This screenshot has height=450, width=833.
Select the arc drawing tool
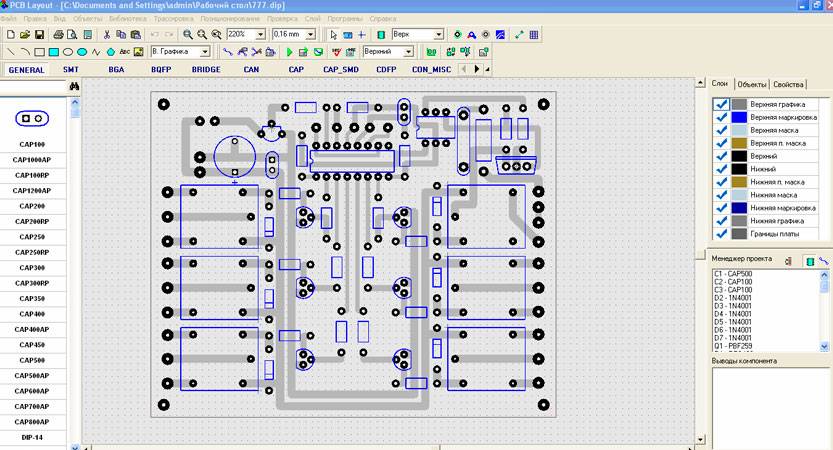[x=25, y=52]
